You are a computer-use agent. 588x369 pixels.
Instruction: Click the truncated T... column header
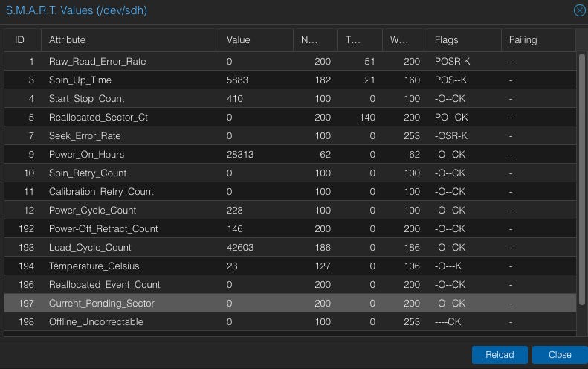(360, 39)
